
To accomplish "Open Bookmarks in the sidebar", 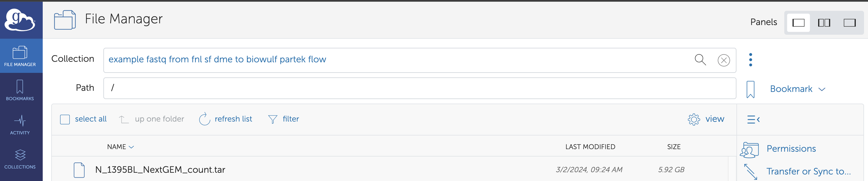I will coord(20,90).
